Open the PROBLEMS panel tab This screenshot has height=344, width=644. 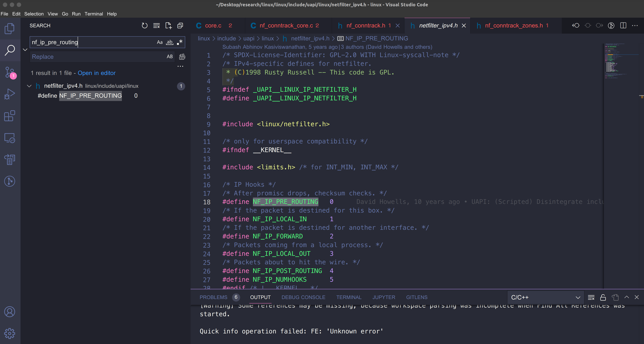tap(213, 297)
